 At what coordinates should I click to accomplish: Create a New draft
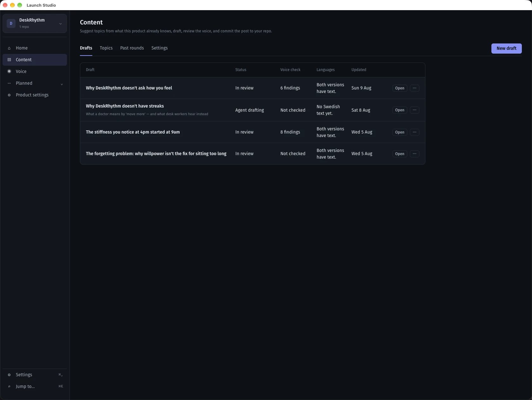[x=507, y=49]
